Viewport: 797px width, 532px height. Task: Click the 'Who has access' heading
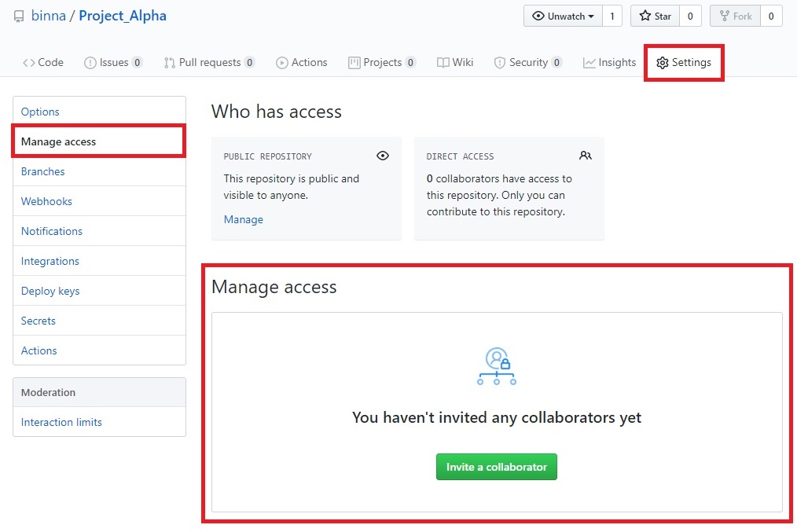[277, 112]
